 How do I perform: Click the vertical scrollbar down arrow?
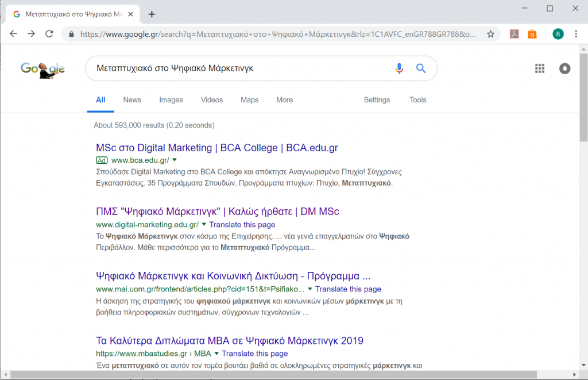click(583, 365)
